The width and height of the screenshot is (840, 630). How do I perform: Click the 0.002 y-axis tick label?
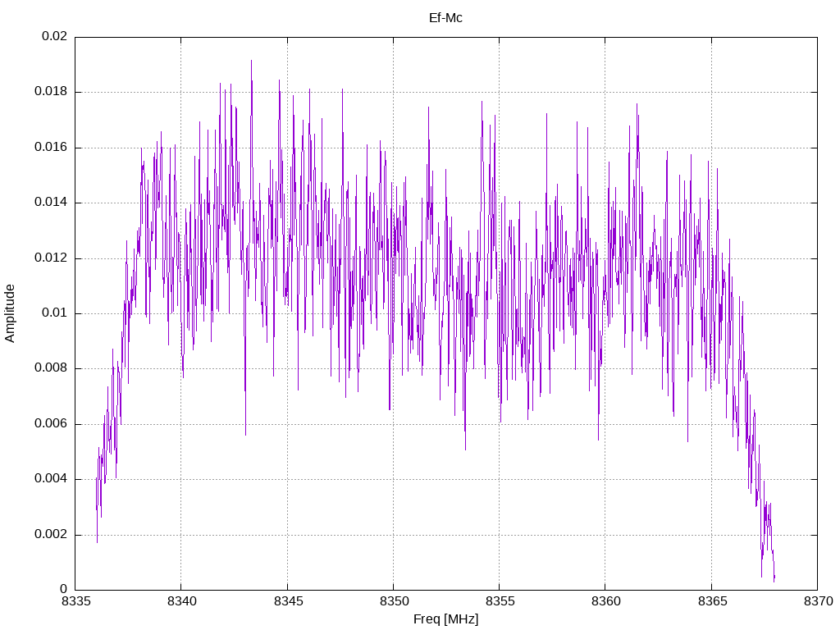(x=51, y=535)
